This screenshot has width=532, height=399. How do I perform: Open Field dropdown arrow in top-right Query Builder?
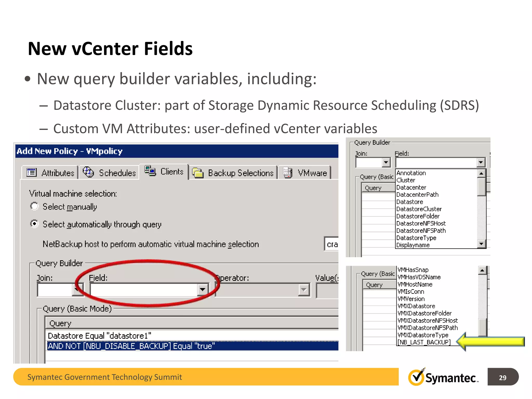[481, 163]
